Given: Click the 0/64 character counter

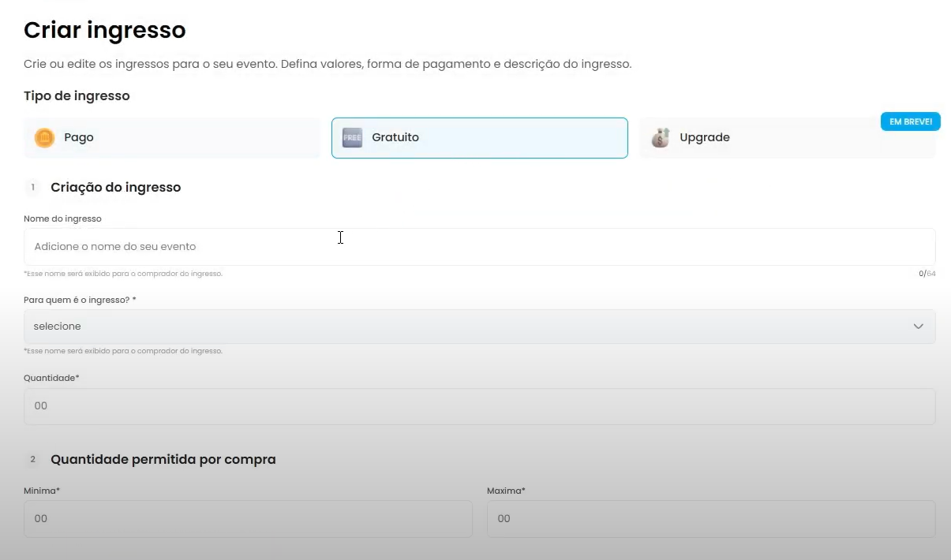Looking at the screenshot, I should pyautogui.click(x=927, y=274).
